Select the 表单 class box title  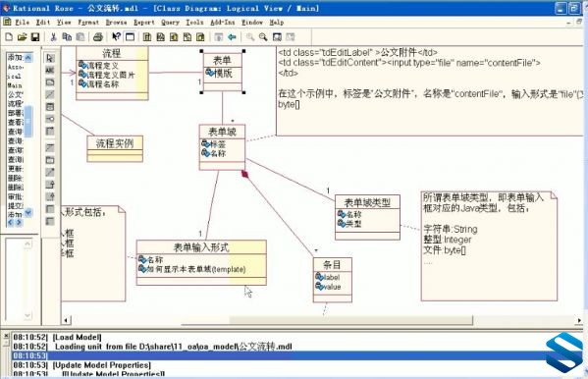coord(222,60)
